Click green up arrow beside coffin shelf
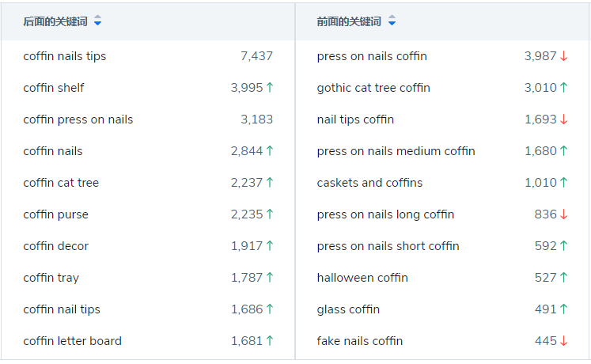The width and height of the screenshot is (591, 364). pos(270,88)
